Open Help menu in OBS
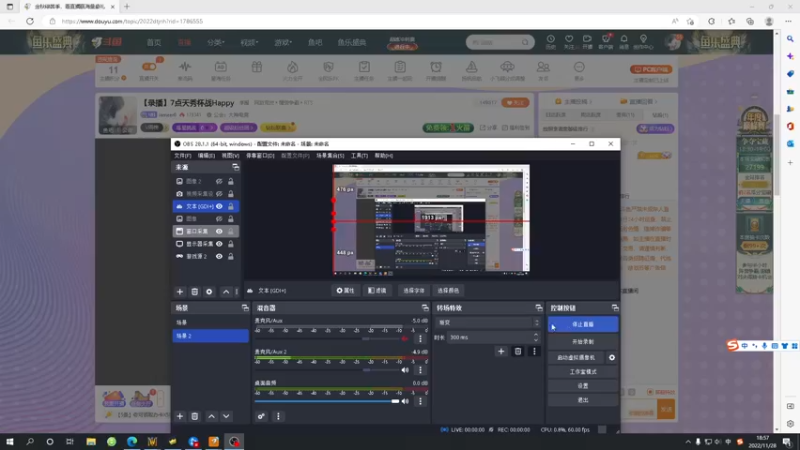800x450 pixels. pyautogui.click(x=384, y=156)
